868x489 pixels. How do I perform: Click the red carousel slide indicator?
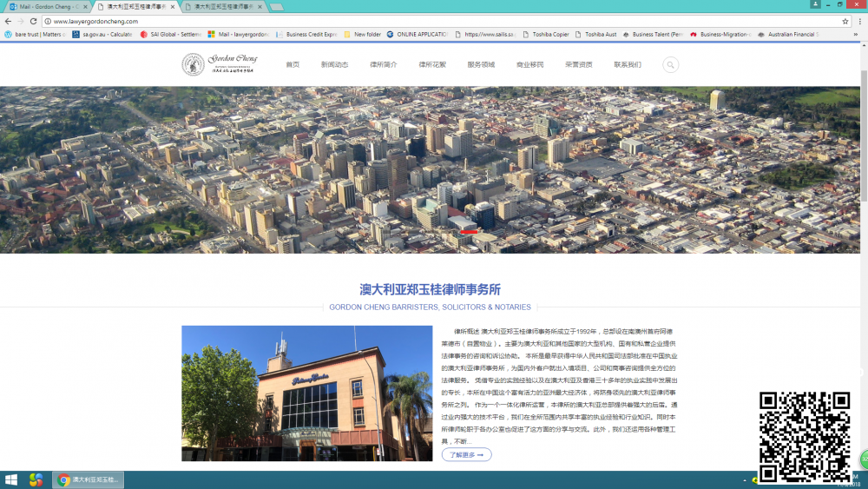(469, 232)
